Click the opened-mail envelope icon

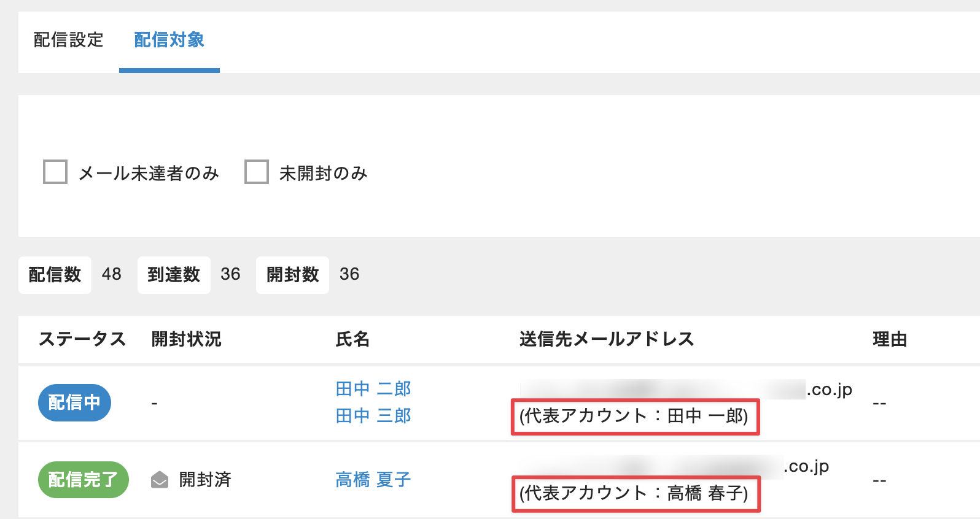click(160, 480)
